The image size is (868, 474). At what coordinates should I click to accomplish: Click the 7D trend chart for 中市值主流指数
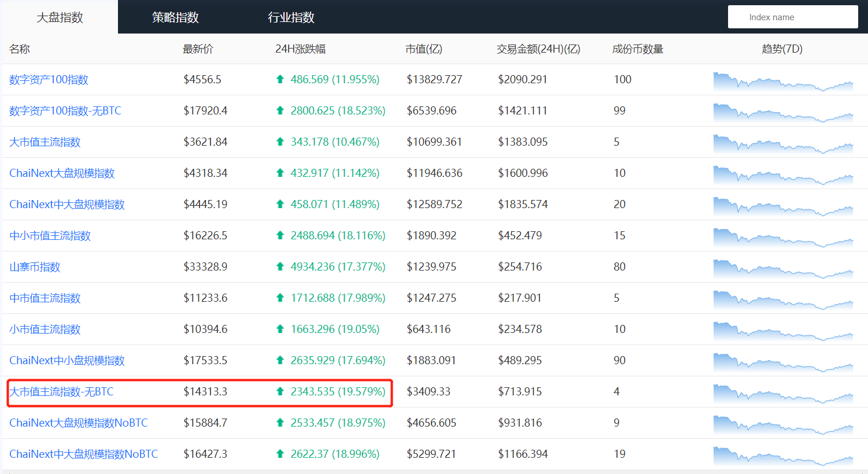tap(783, 300)
